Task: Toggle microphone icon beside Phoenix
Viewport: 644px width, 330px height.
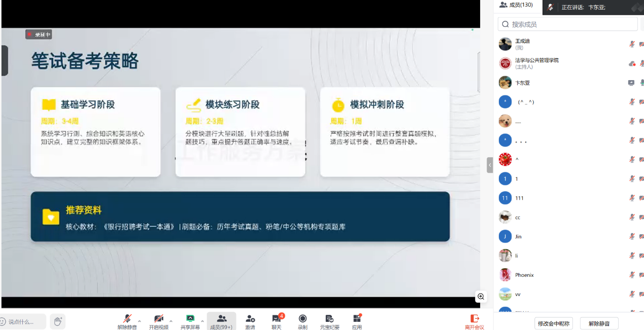Action: (x=632, y=275)
